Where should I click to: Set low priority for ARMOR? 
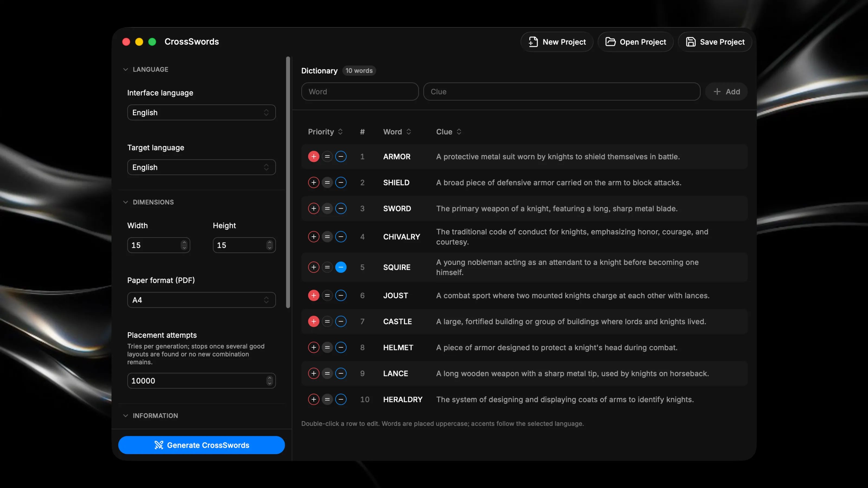341,157
